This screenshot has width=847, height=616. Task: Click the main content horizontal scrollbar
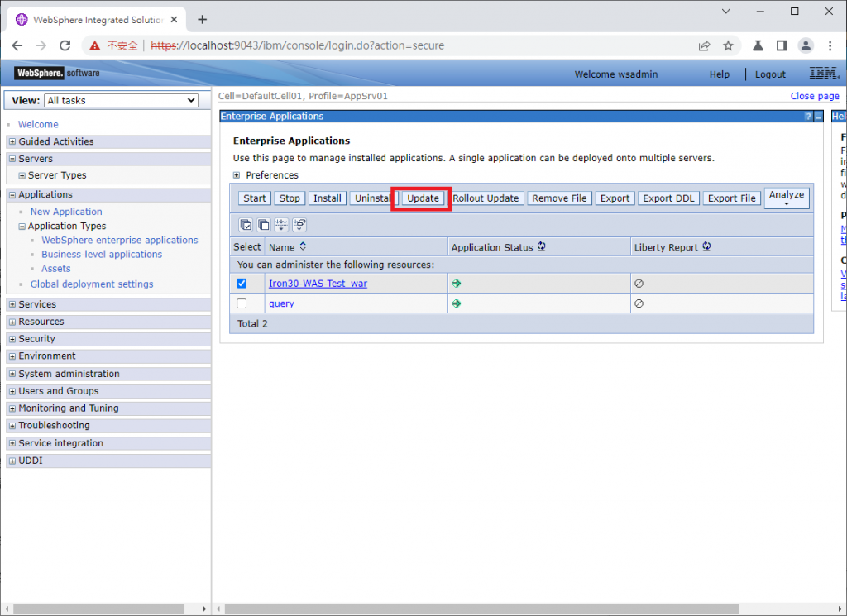coord(481,609)
